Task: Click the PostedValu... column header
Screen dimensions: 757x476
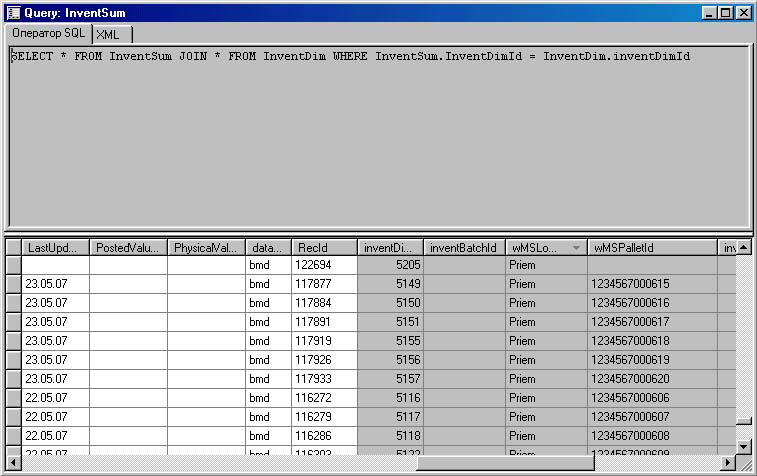Action: coord(128,248)
